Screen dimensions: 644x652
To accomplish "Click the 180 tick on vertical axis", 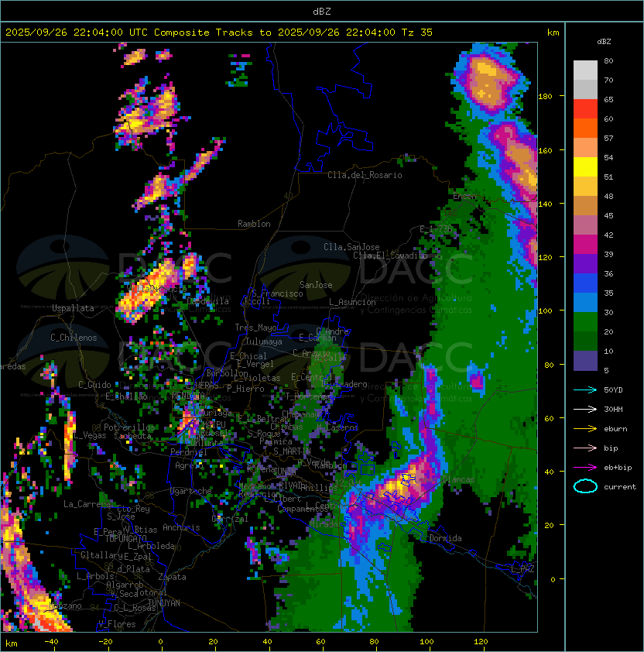I will (545, 97).
